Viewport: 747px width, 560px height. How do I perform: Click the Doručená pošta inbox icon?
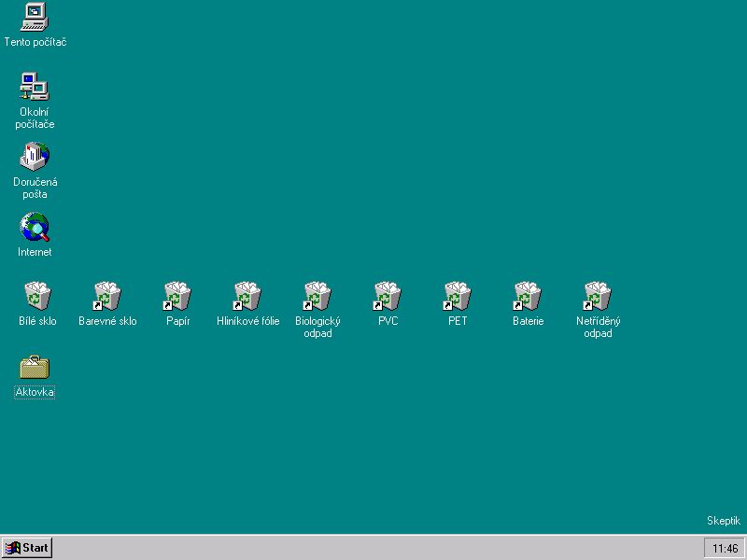[35, 157]
